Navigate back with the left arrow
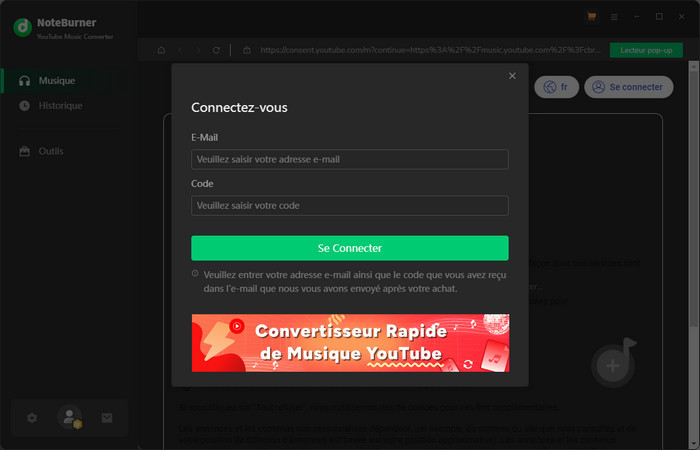This screenshot has width=700, height=450. click(180, 50)
